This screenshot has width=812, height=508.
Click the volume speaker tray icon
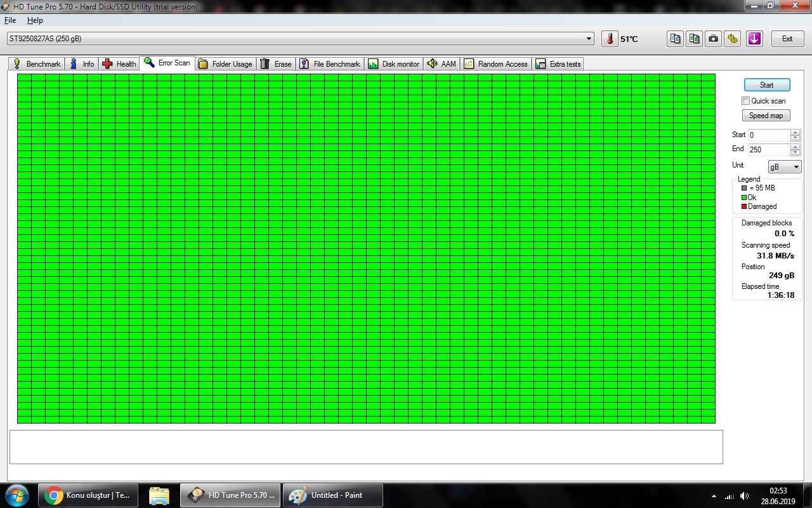pyautogui.click(x=744, y=496)
